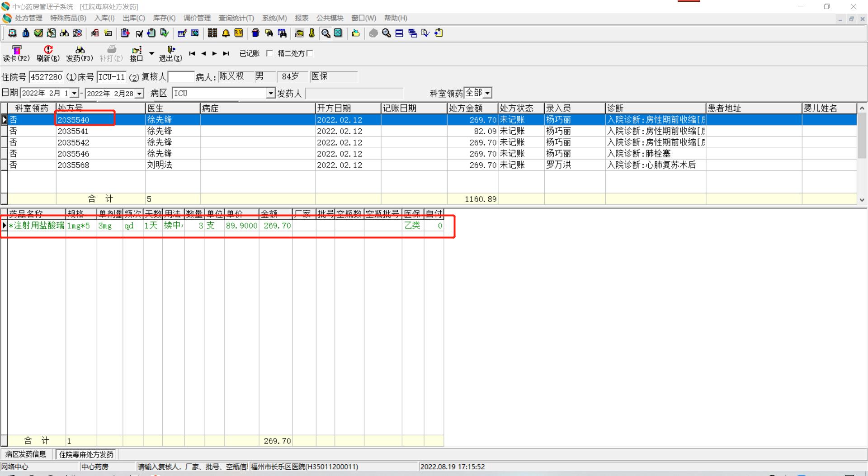Open the 库存(K) menu

coord(164,18)
